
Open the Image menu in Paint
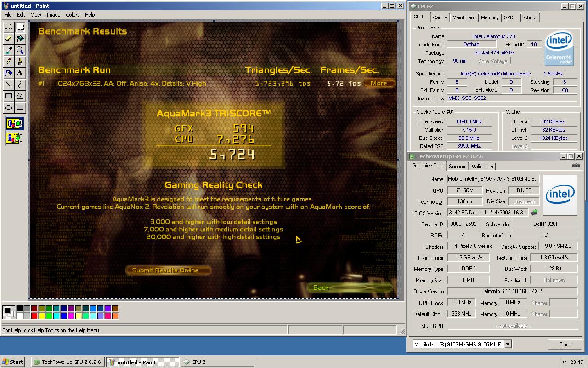point(53,15)
